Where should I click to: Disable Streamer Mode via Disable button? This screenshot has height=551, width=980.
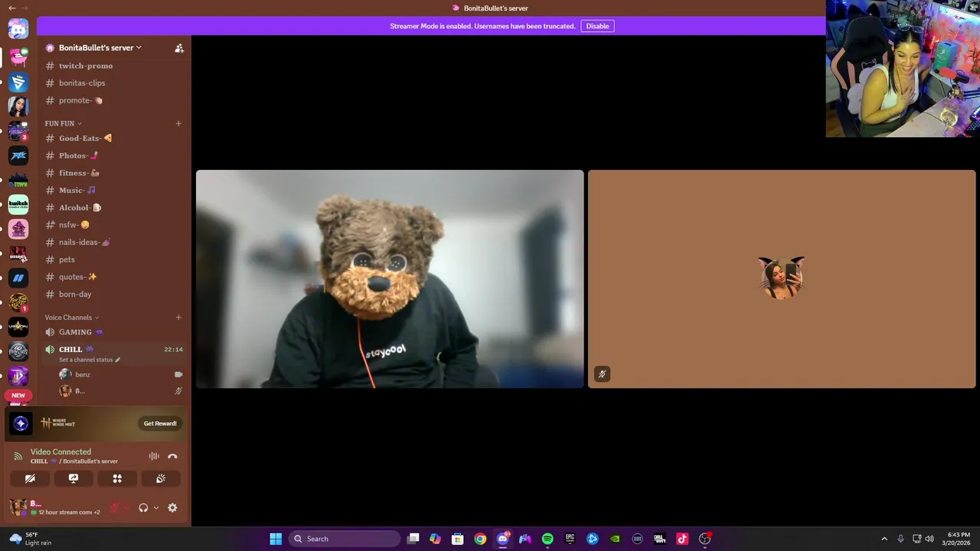[x=597, y=26]
